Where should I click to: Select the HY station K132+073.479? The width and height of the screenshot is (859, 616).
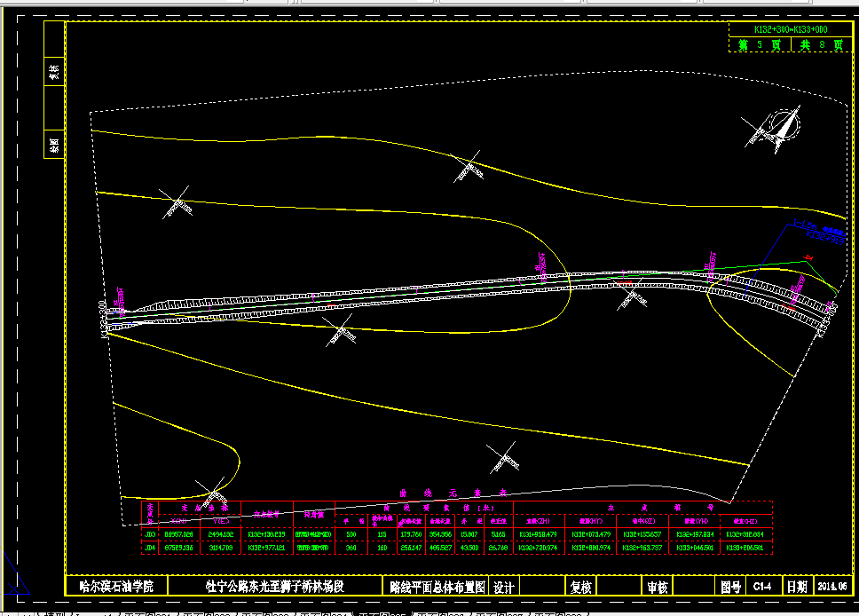coord(591,534)
